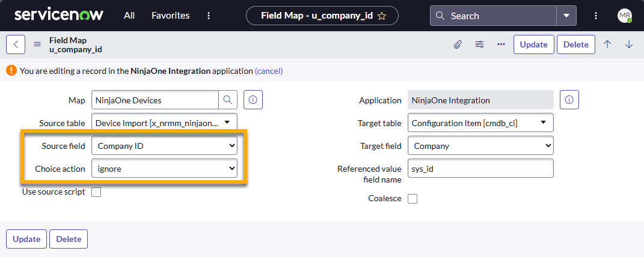Click the Map field containing NinjaOne Devices

pyautogui.click(x=155, y=100)
